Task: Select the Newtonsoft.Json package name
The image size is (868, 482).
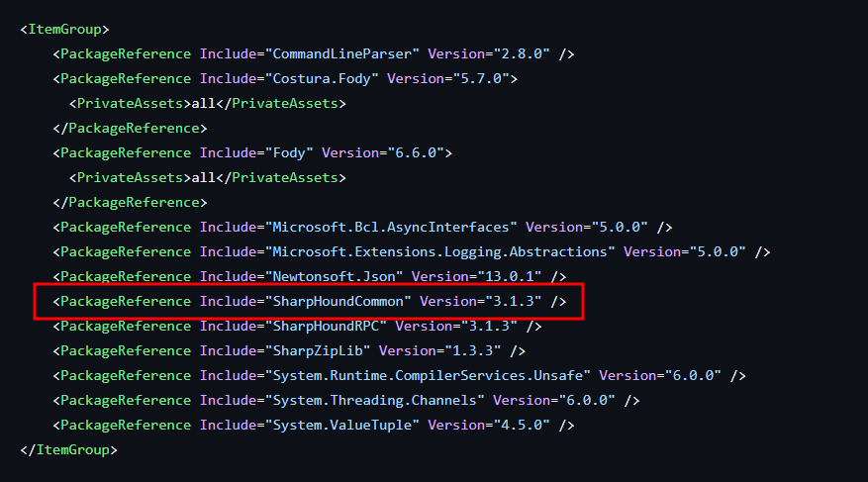Action: (x=333, y=276)
